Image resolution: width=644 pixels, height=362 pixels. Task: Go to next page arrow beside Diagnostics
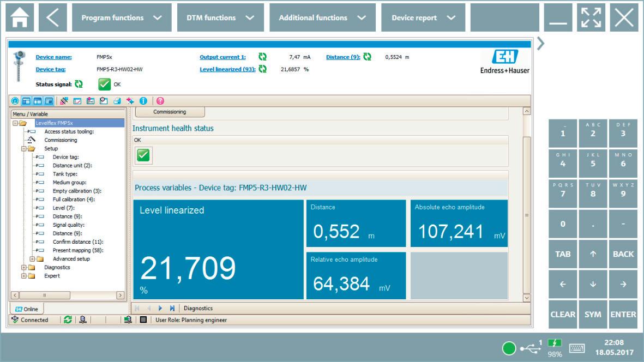pos(160,308)
